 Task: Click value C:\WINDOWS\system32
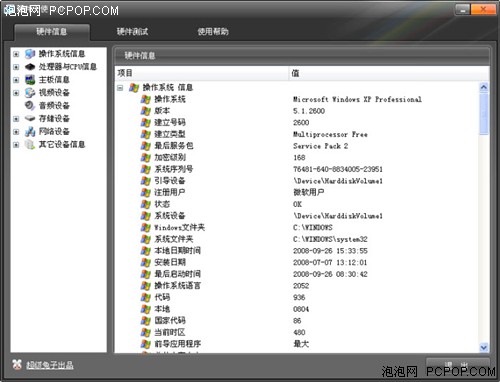[330, 239]
